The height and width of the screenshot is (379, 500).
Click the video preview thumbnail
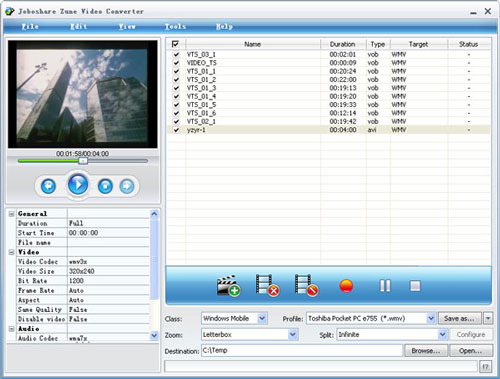click(x=83, y=94)
